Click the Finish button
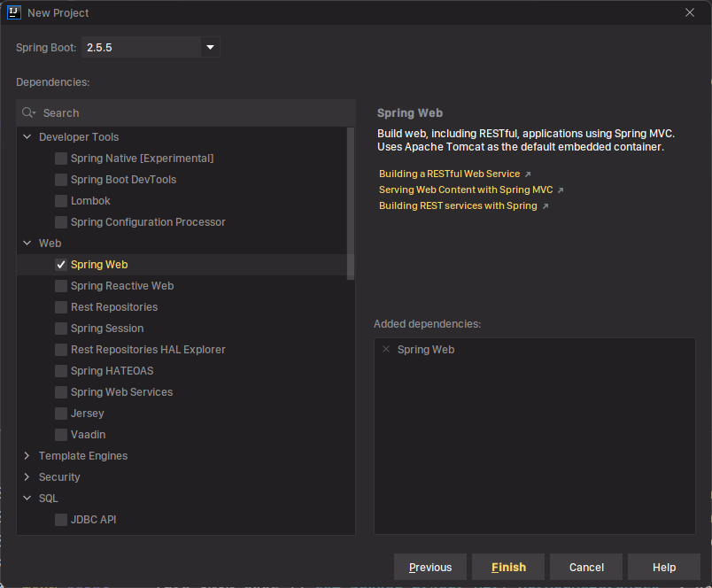 tap(508, 567)
